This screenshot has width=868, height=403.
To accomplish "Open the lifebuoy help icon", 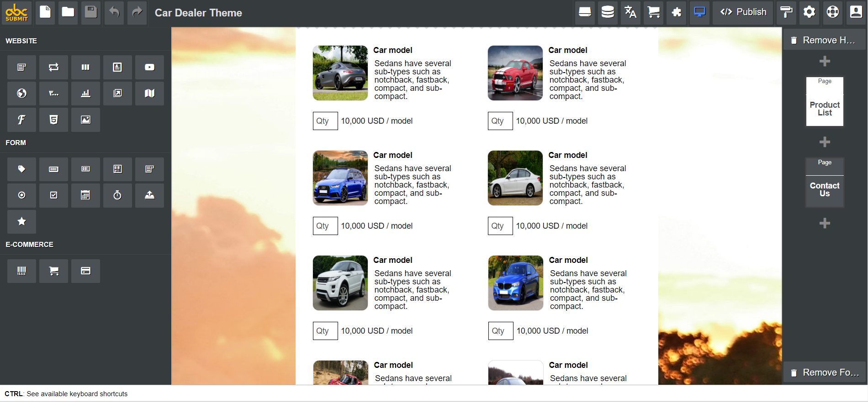I will coord(832,12).
